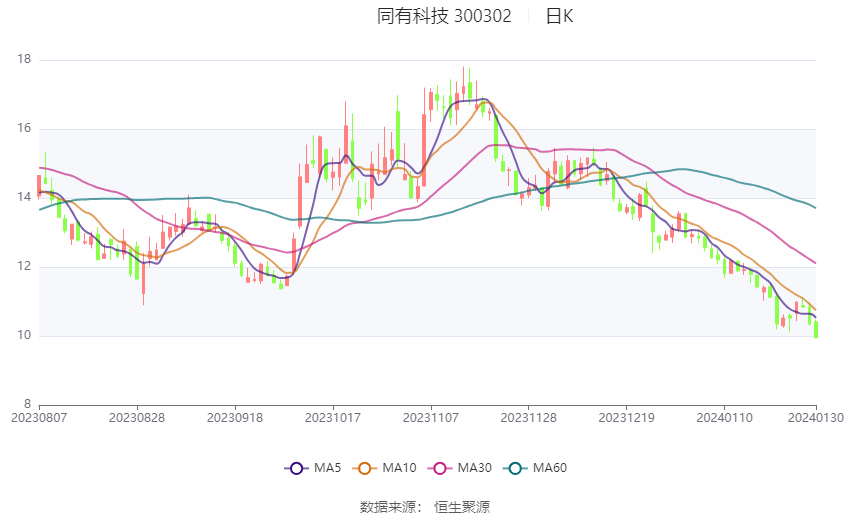The image size is (850, 517).
Task: Click the 10 price axis label
Action: tap(24, 335)
